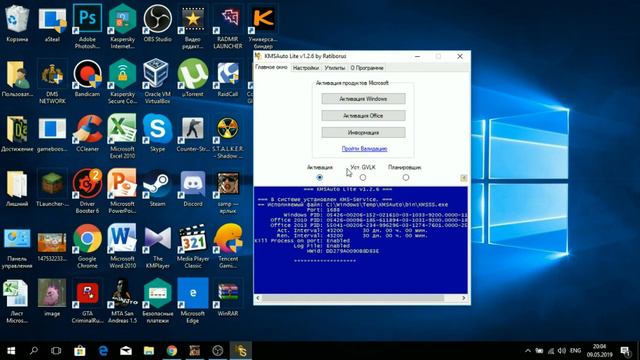The image size is (640, 360).
Task: Open the Утилиты tab
Action: click(x=335, y=68)
